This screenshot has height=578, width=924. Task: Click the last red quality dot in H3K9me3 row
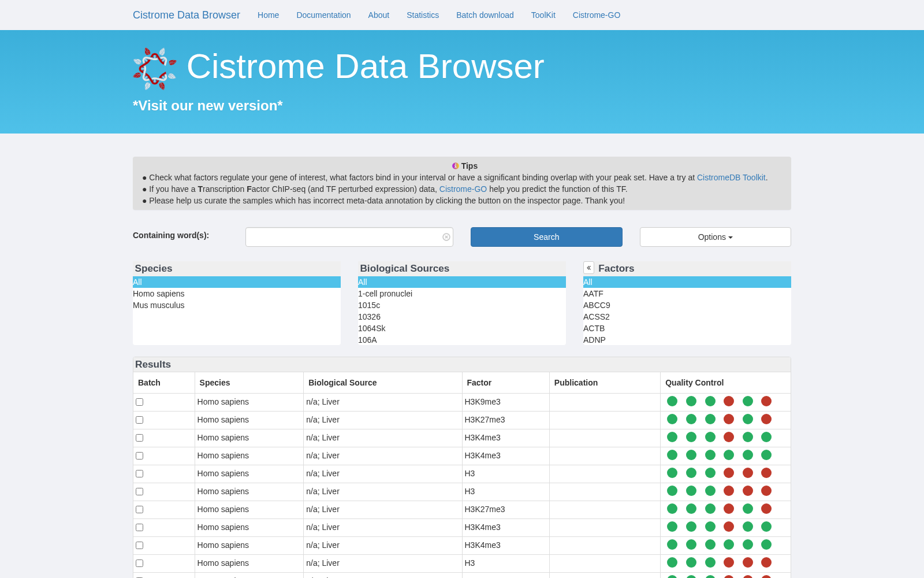click(x=766, y=401)
